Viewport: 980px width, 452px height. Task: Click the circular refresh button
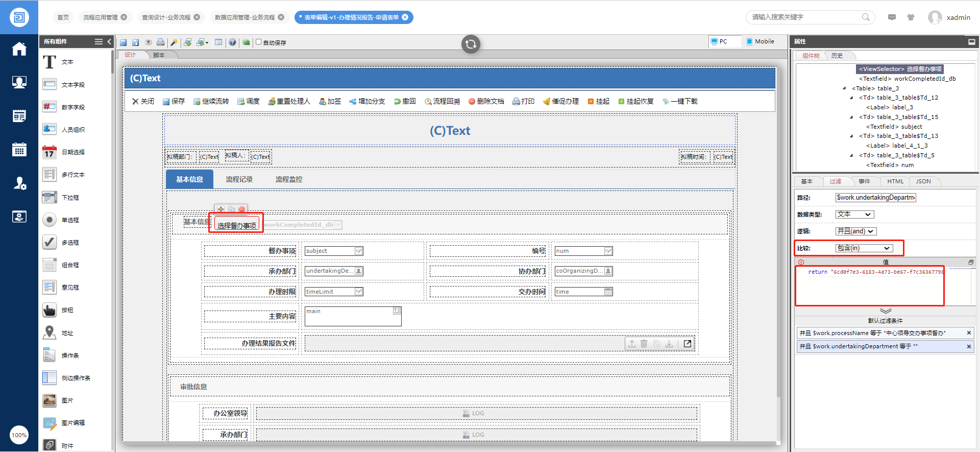pos(471,44)
